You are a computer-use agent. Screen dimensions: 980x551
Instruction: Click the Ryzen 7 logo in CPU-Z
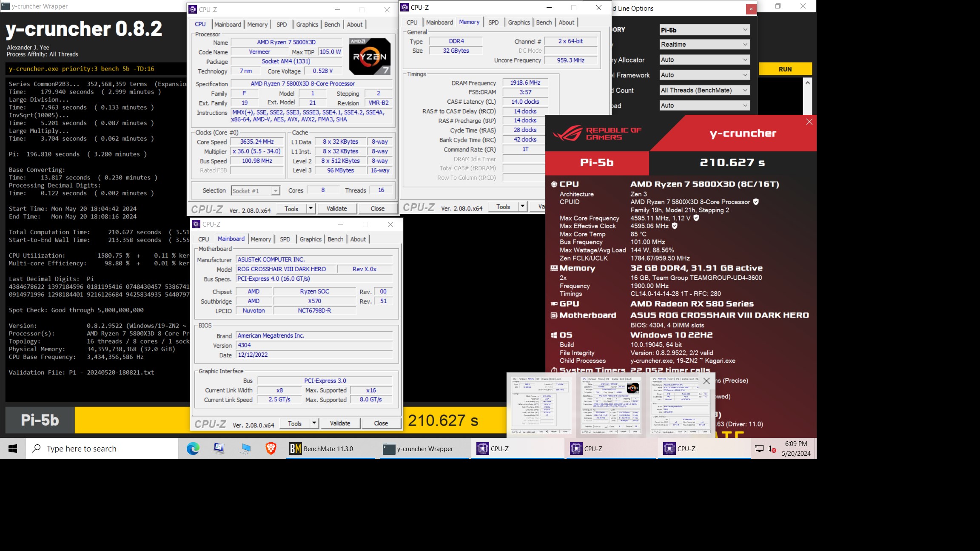[x=370, y=57]
